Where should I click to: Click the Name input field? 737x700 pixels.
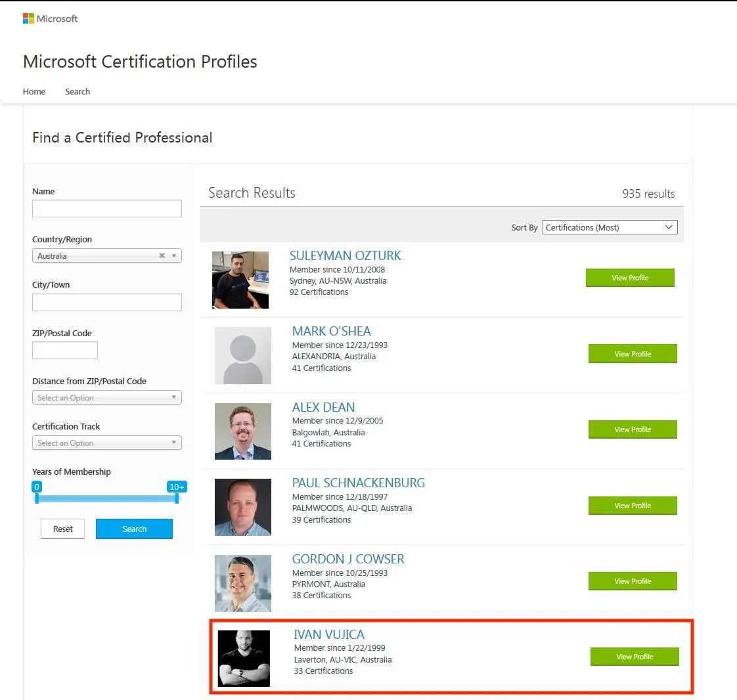[106, 209]
